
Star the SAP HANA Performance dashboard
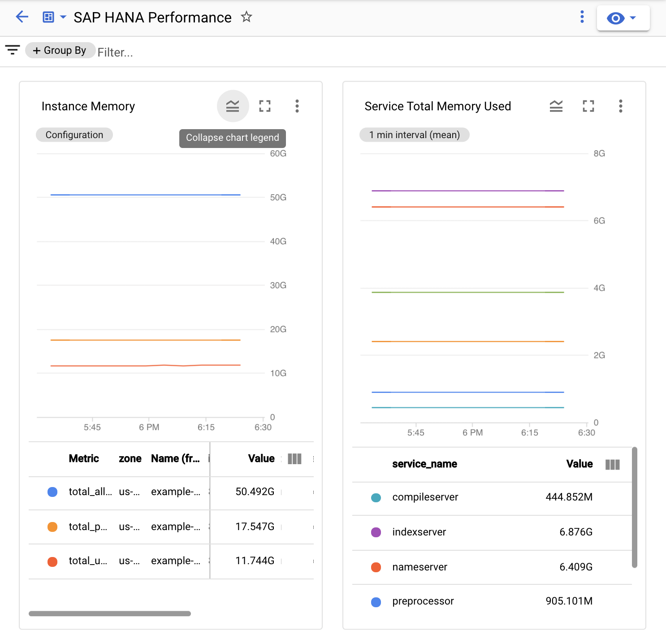pyautogui.click(x=247, y=17)
